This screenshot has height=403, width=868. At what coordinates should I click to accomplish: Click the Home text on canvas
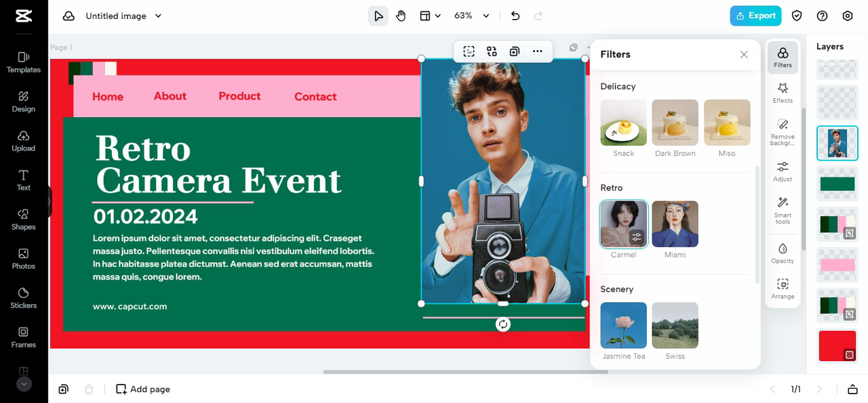(x=108, y=97)
